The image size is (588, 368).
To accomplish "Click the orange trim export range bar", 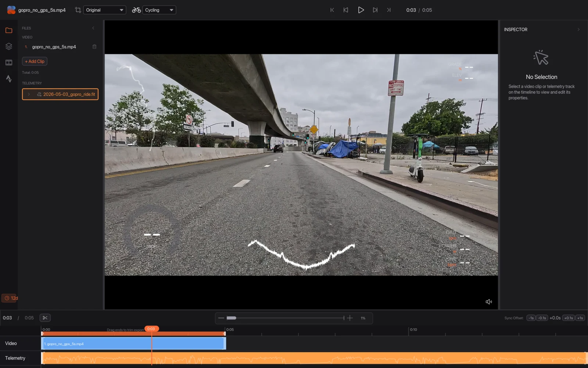I will (133, 334).
